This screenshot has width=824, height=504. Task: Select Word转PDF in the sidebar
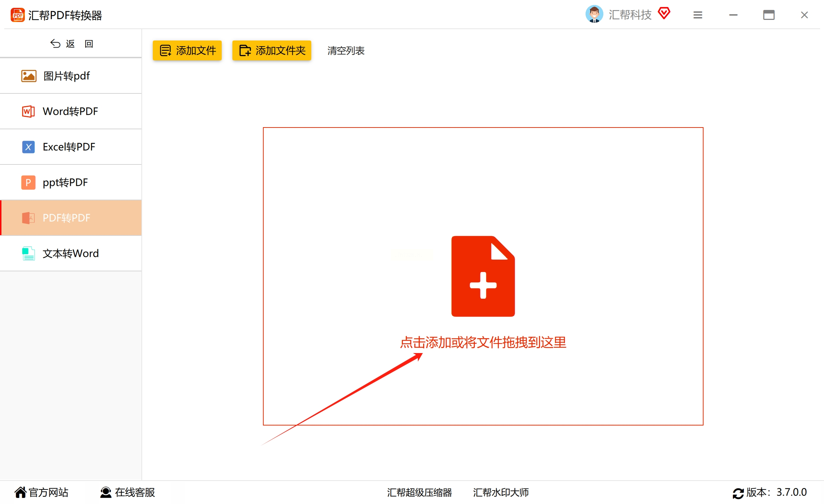(71, 112)
